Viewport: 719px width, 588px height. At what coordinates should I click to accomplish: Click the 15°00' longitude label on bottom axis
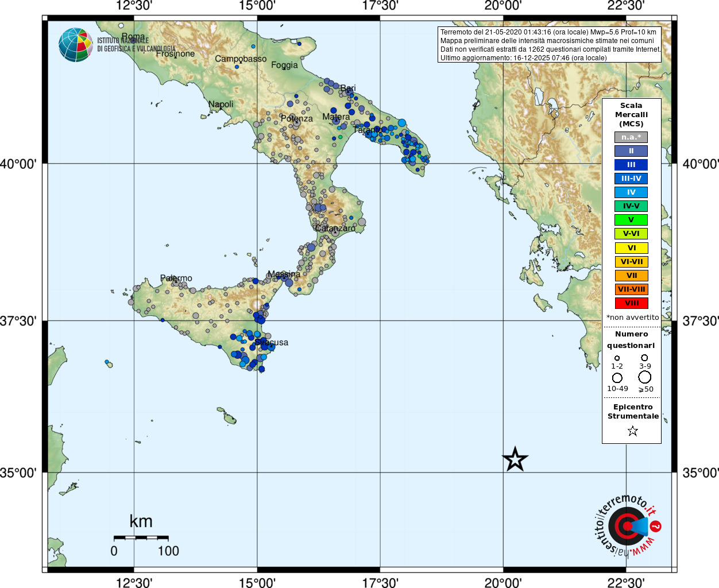click(x=257, y=582)
